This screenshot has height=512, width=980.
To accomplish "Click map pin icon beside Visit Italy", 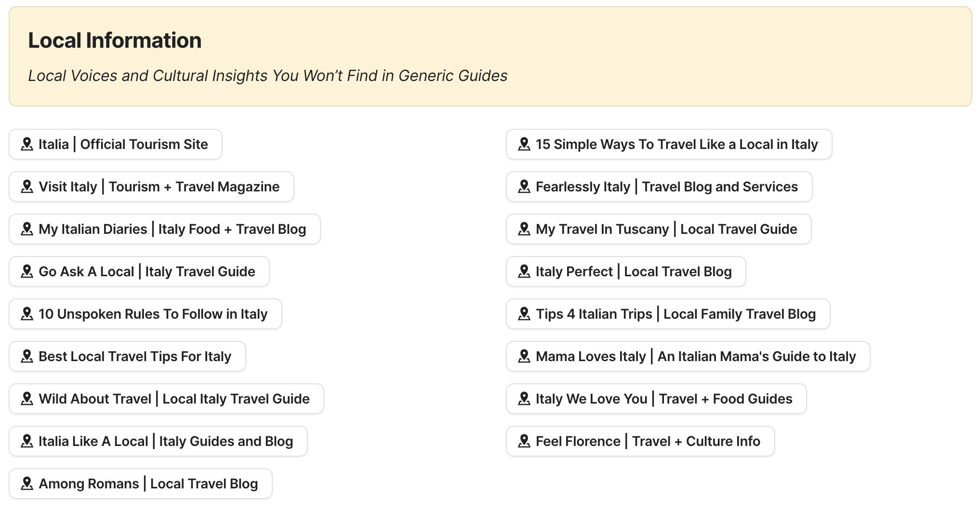I will 27,187.
